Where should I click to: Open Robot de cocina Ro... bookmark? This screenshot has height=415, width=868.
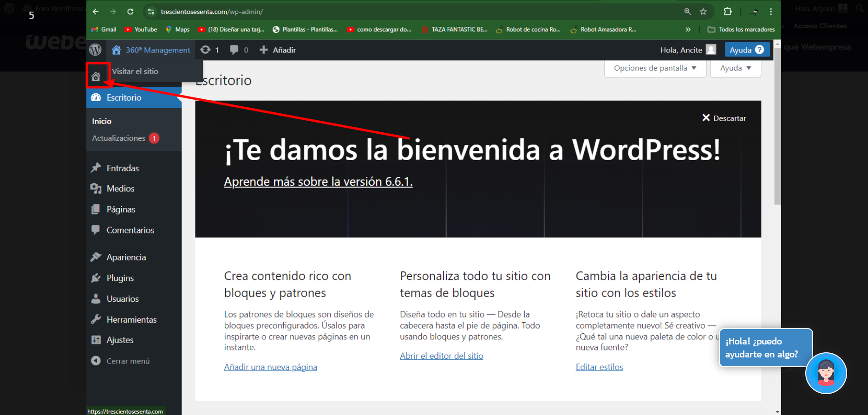[529, 29]
